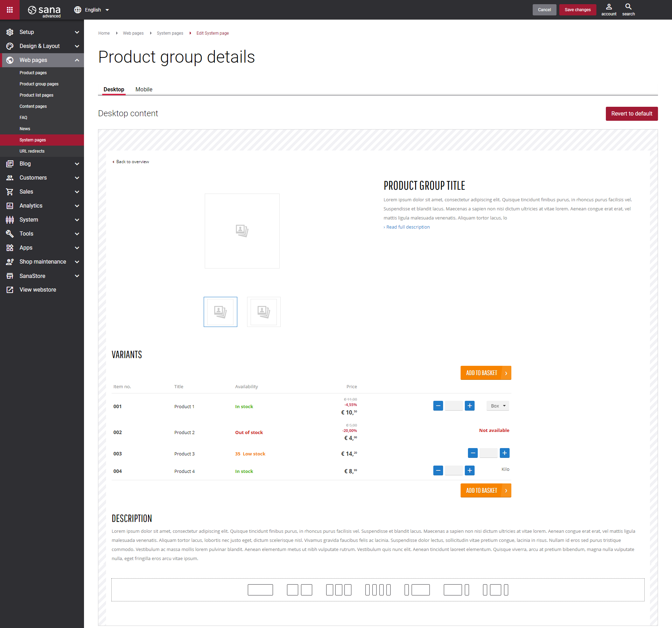This screenshot has height=628, width=672.
Task: Click the quantity field for Product 4
Action: coord(454,470)
